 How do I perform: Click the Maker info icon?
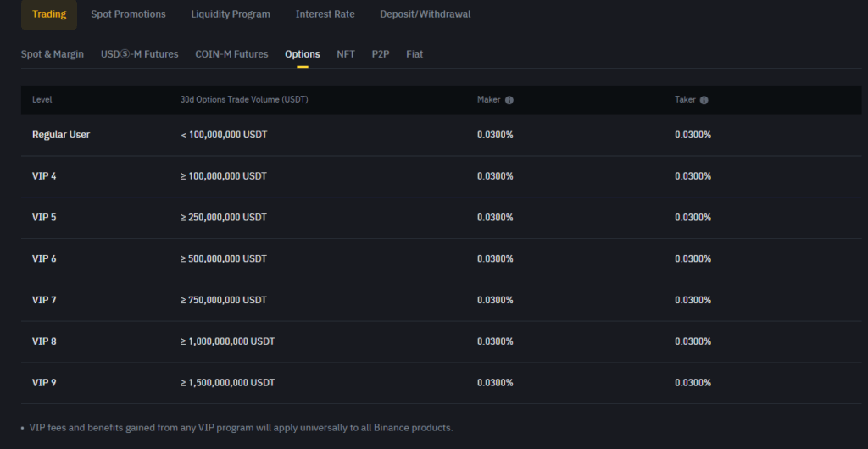[x=509, y=100]
